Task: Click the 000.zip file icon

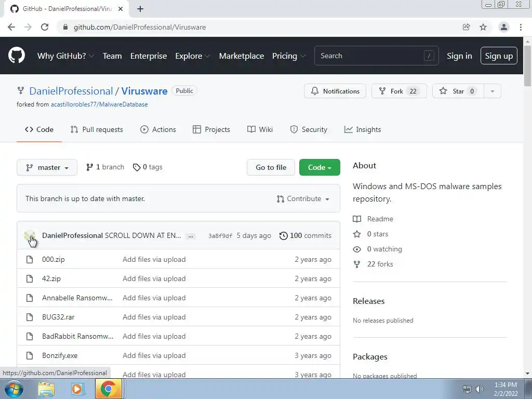Action: pos(30,260)
